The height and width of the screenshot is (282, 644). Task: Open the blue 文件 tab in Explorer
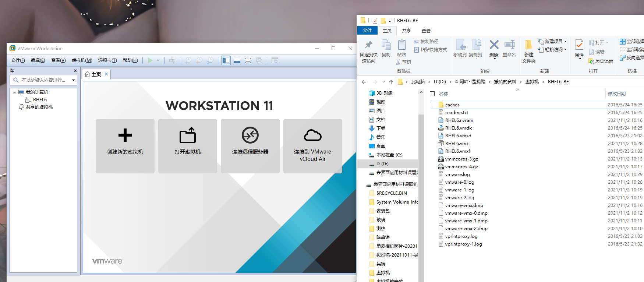click(367, 31)
